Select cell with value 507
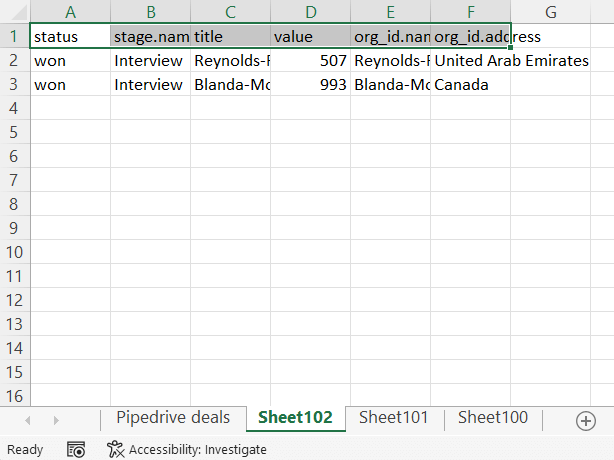614x460 pixels. 310,60
